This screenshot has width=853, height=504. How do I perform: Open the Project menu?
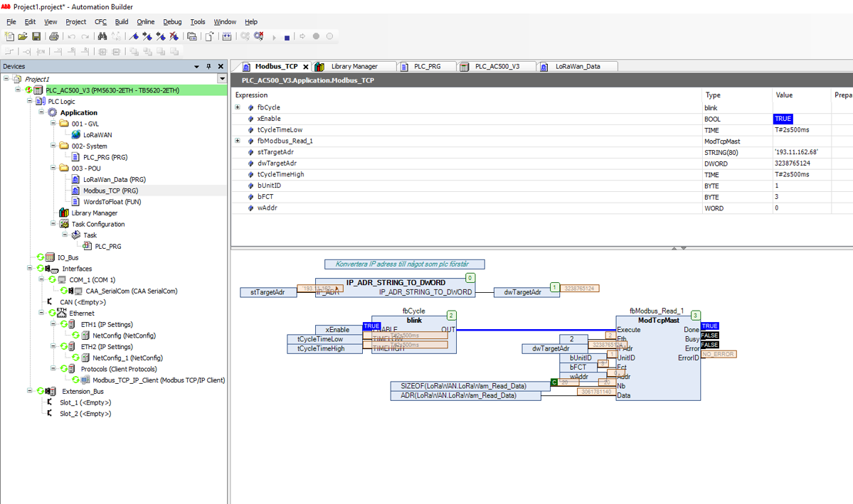pyautogui.click(x=75, y=22)
